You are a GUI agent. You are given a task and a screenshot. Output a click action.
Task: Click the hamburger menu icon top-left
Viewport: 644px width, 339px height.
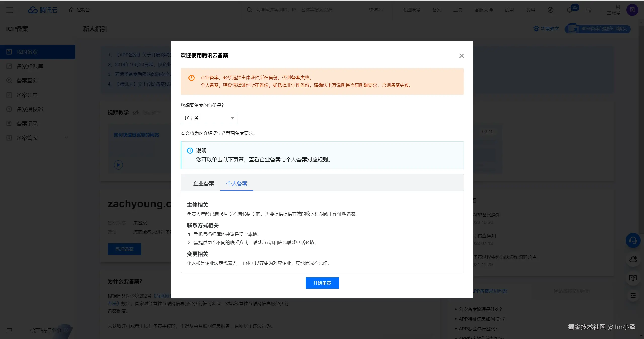[9, 10]
